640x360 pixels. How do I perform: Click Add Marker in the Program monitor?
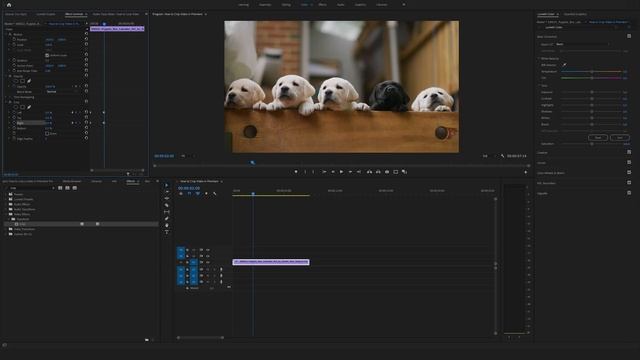click(x=296, y=172)
